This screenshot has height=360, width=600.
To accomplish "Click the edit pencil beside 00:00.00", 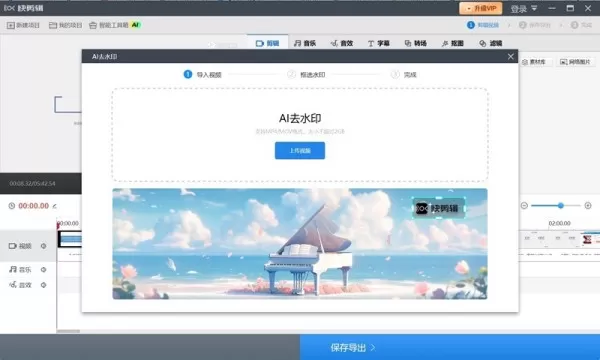I will tap(55, 206).
